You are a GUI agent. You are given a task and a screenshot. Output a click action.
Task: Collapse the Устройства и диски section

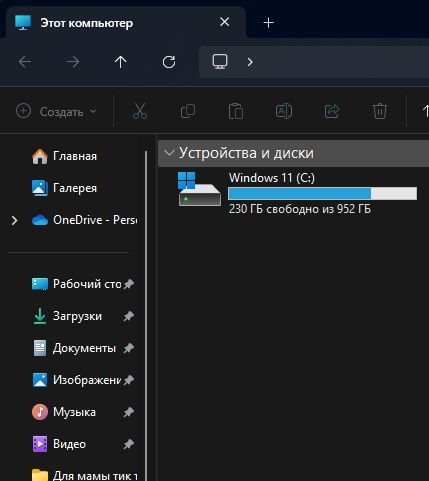169,153
